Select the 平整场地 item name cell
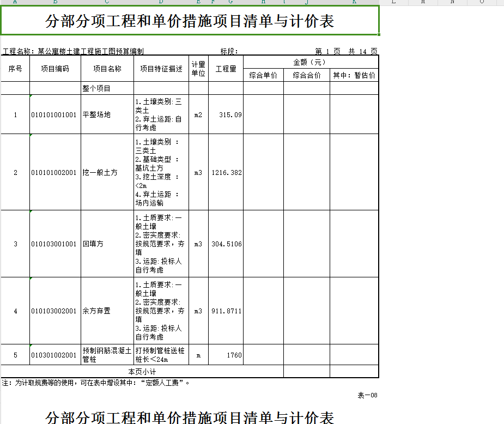Image resolution: width=504 pixels, height=424 pixels. pyautogui.click(x=107, y=114)
